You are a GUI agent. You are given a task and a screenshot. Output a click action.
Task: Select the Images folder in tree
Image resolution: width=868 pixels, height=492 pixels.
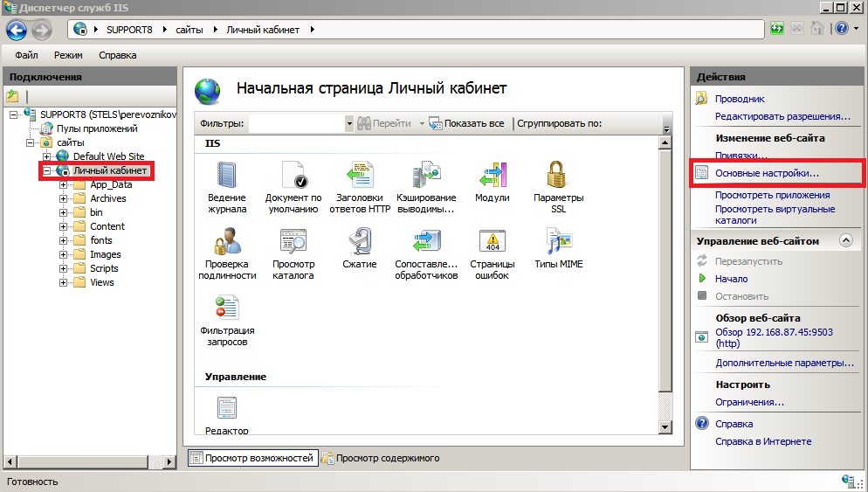click(x=105, y=254)
